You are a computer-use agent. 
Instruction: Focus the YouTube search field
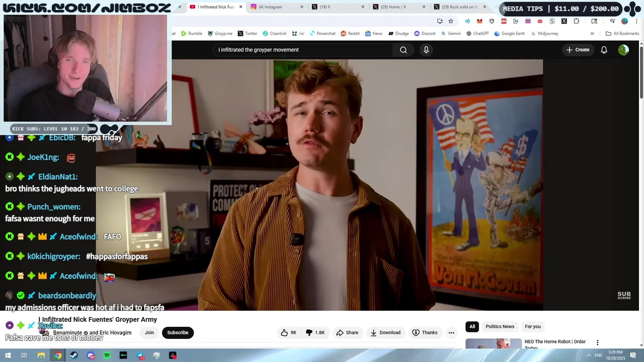pyautogui.click(x=303, y=50)
